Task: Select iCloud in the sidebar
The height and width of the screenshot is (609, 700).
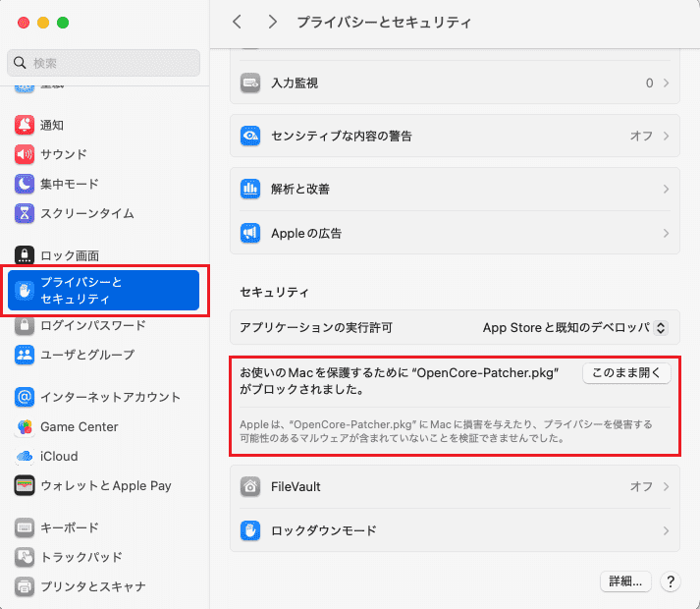Action: point(103,456)
